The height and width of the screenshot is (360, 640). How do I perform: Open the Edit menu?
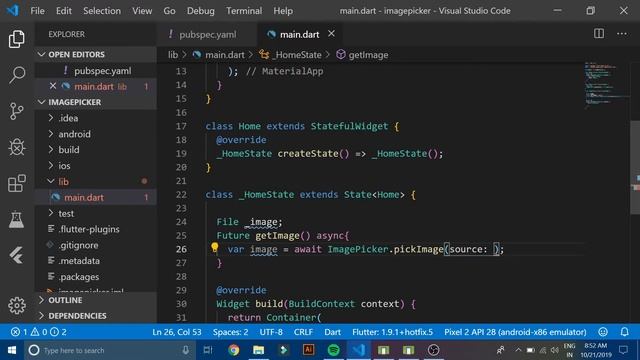(64, 11)
